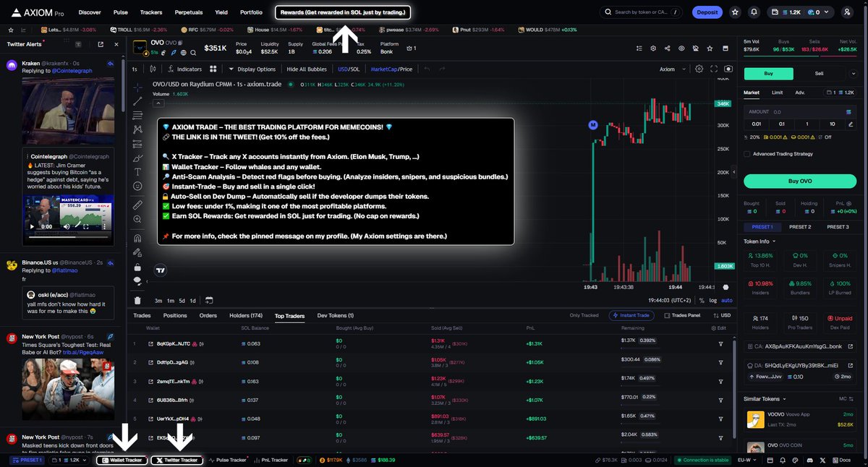This screenshot has height=467, width=868.
Task: Toggle auto scale on chart
Action: click(x=727, y=300)
